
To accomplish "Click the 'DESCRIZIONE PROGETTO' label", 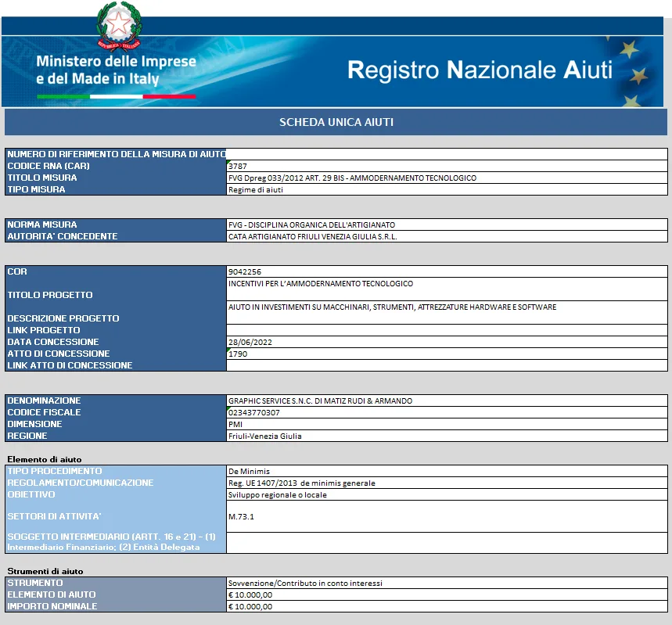I will [63, 318].
